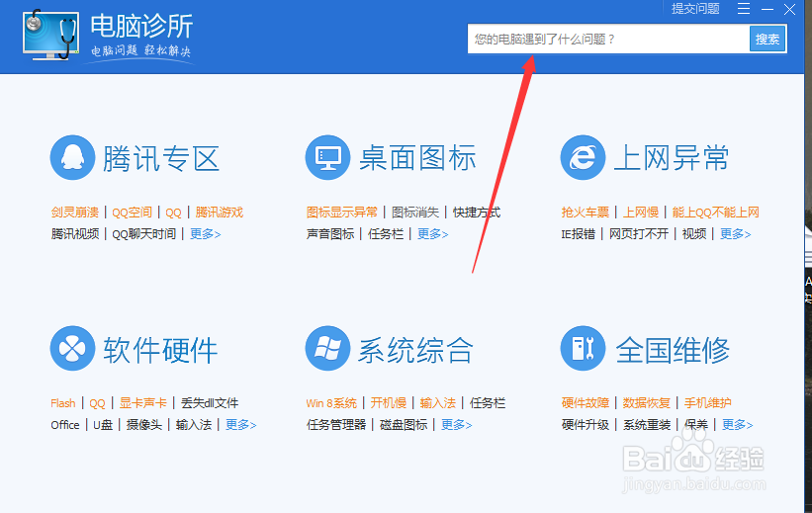Expand 更多> under 全国维修
This screenshot has height=513, width=812.
pyautogui.click(x=738, y=425)
